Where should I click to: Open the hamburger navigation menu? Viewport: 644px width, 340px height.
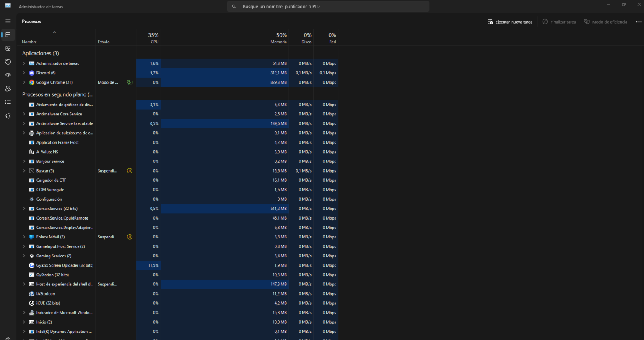[8, 21]
